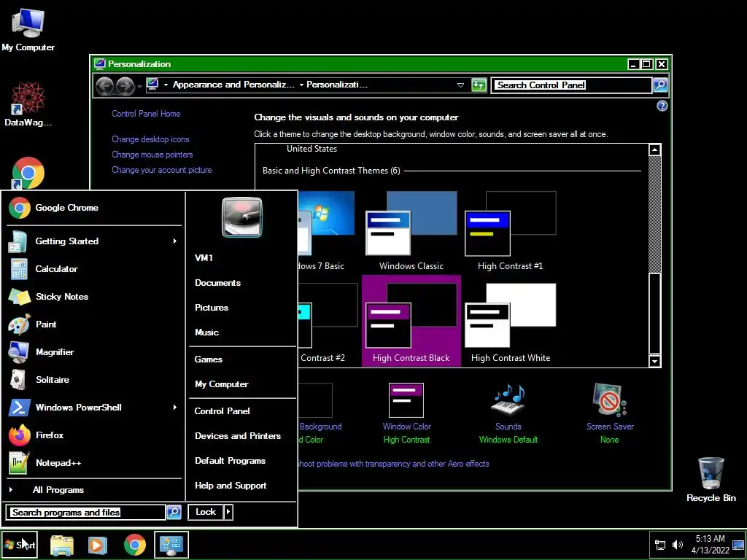Click the Start button
747x560 pixels.
click(x=19, y=545)
